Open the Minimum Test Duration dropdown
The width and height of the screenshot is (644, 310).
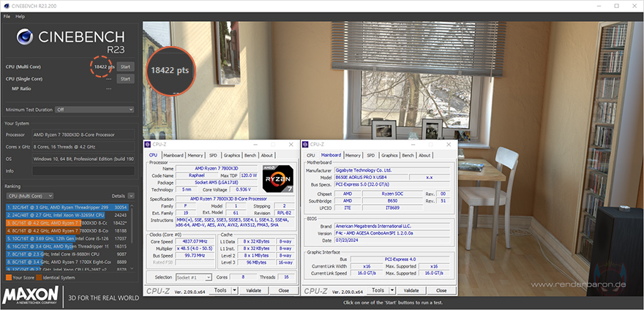coord(95,110)
